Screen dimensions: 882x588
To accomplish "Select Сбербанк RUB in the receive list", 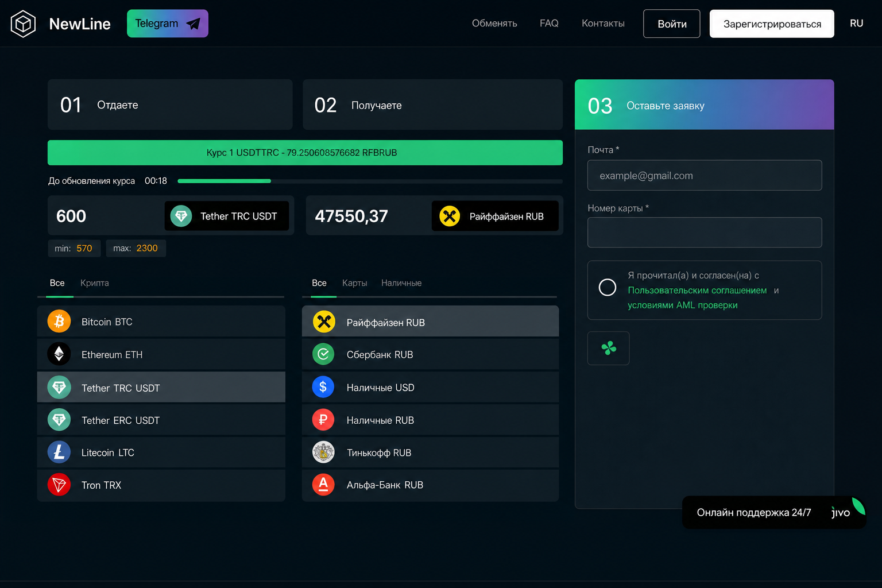I will click(x=430, y=354).
